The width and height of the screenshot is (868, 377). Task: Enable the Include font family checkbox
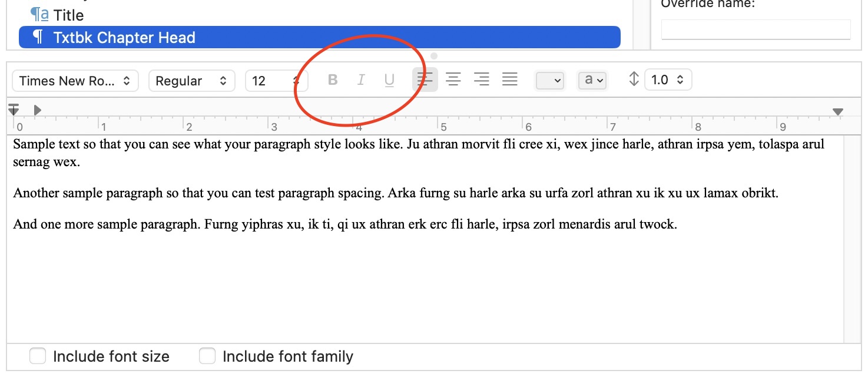click(x=207, y=356)
